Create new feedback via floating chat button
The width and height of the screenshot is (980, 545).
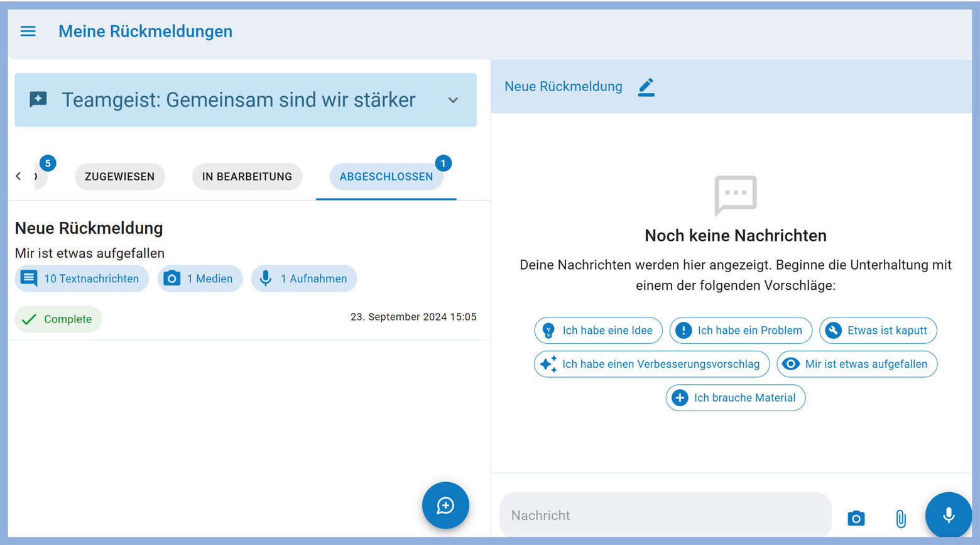[445, 505]
